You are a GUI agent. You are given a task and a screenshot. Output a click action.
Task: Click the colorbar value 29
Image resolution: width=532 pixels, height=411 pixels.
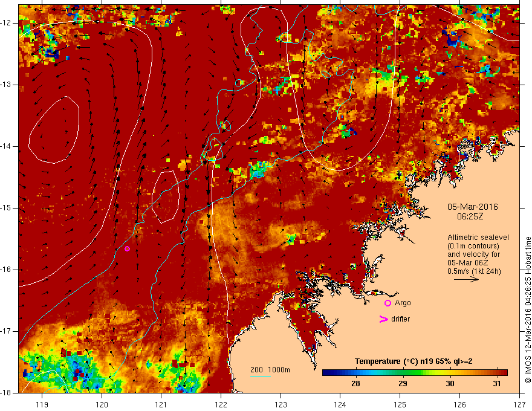coord(403,384)
